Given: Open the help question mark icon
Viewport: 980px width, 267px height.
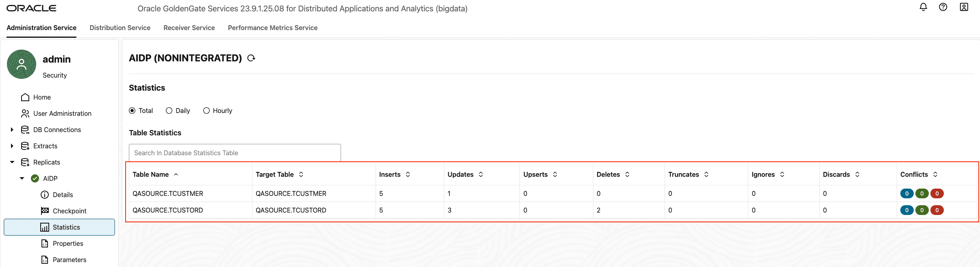Looking at the screenshot, I should (x=943, y=7).
